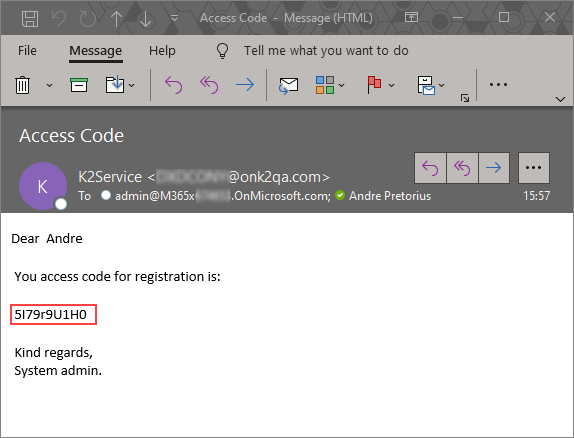Screen dimensions: 574x438
Task: Click the Mark Unread envelope icon
Action: pyautogui.click(x=288, y=86)
